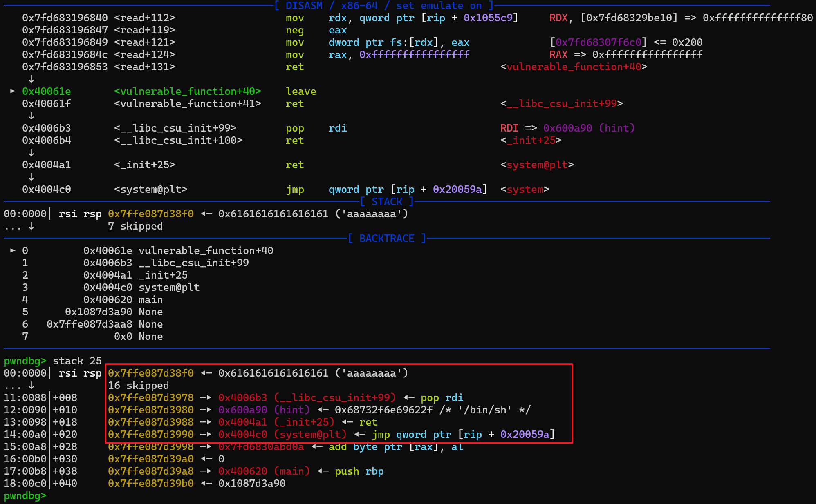The image size is (816, 504).
Task: Click address 0x4006b3 in the stack dump
Action: click(x=242, y=397)
